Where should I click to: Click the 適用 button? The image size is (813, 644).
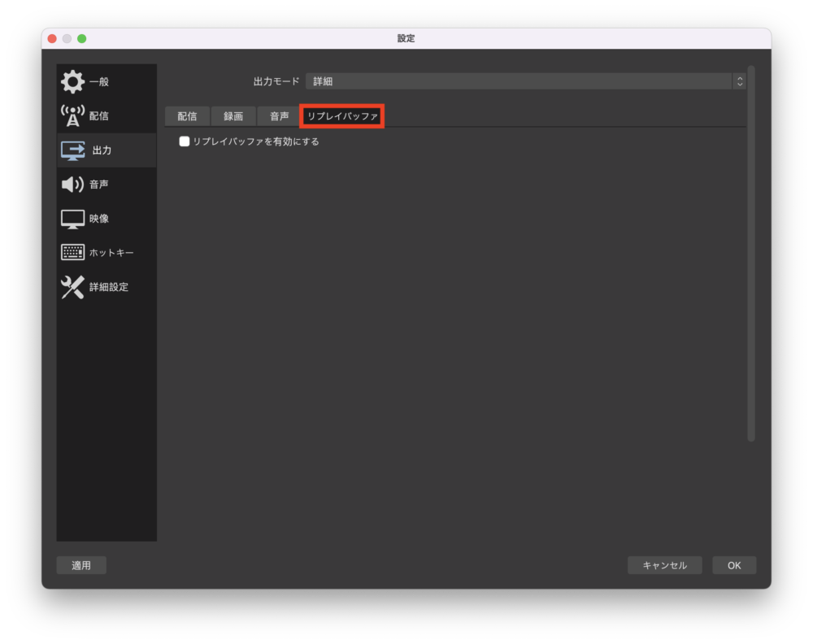81,565
